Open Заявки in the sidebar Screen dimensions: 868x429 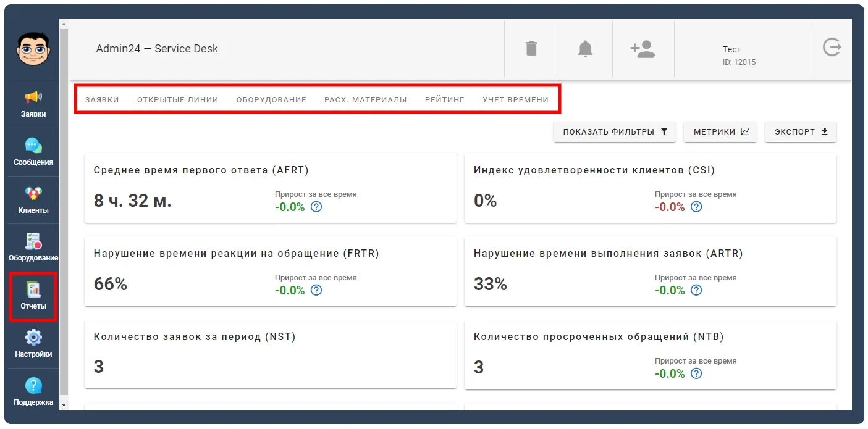click(x=33, y=104)
